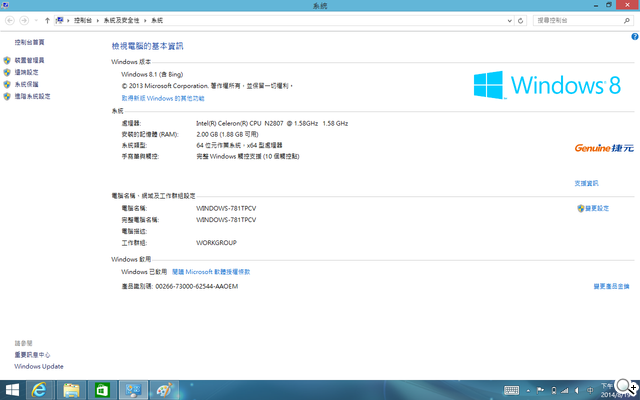The width and height of the screenshot is (640, 400).
Task: Open File Explorer from the taskbar
Action: click(71, 390)
